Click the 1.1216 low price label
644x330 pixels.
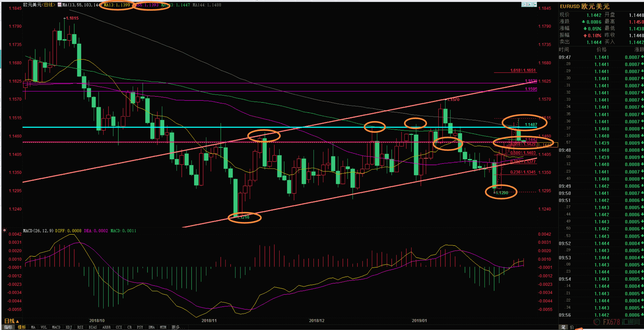point(244,217)
